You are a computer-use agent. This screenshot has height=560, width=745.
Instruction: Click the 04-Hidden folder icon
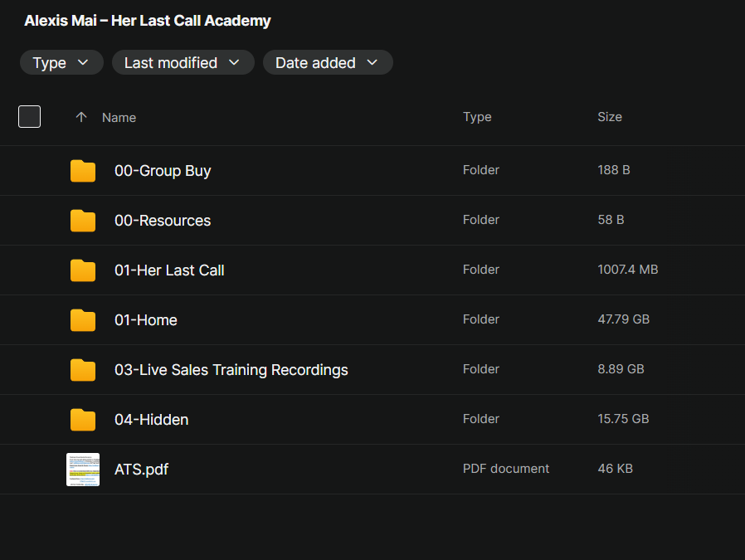click(83, 420)
